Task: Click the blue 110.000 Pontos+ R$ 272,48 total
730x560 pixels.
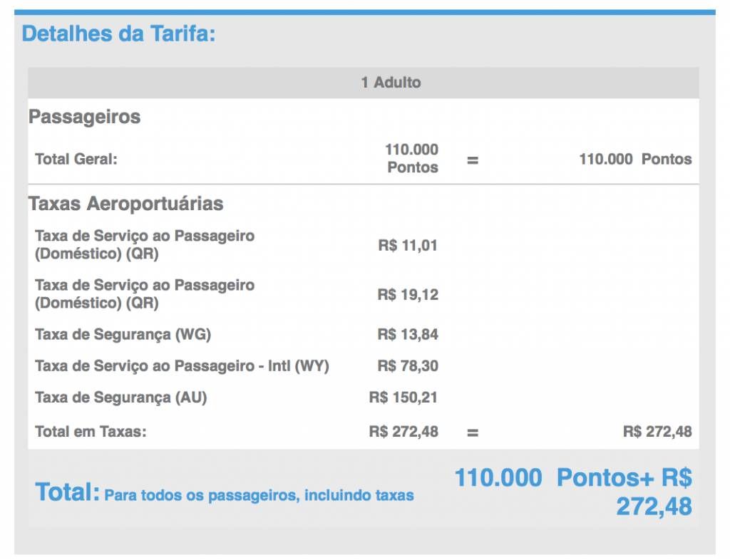Action: coord(574,492)
